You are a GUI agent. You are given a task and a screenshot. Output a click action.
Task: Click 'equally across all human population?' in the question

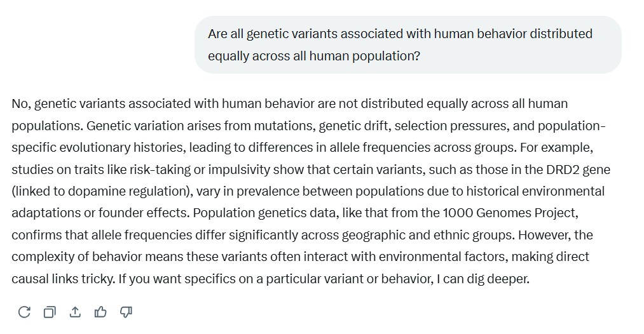coord(314,56)
